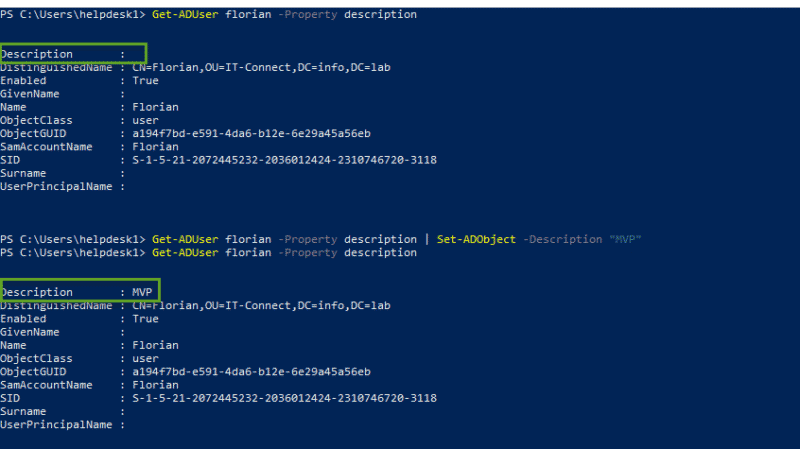
Task: Click the GivenName label in the second output
Action: point(30,332)
